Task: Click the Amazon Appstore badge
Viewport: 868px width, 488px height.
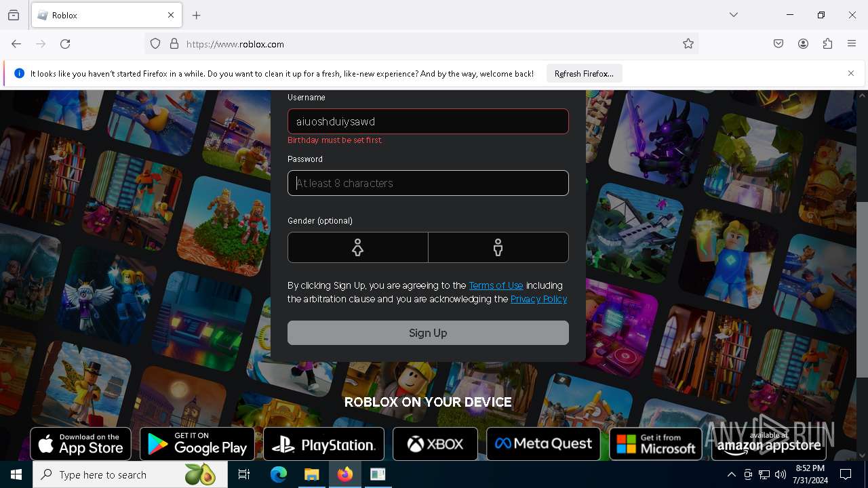Action: point(769,444)
